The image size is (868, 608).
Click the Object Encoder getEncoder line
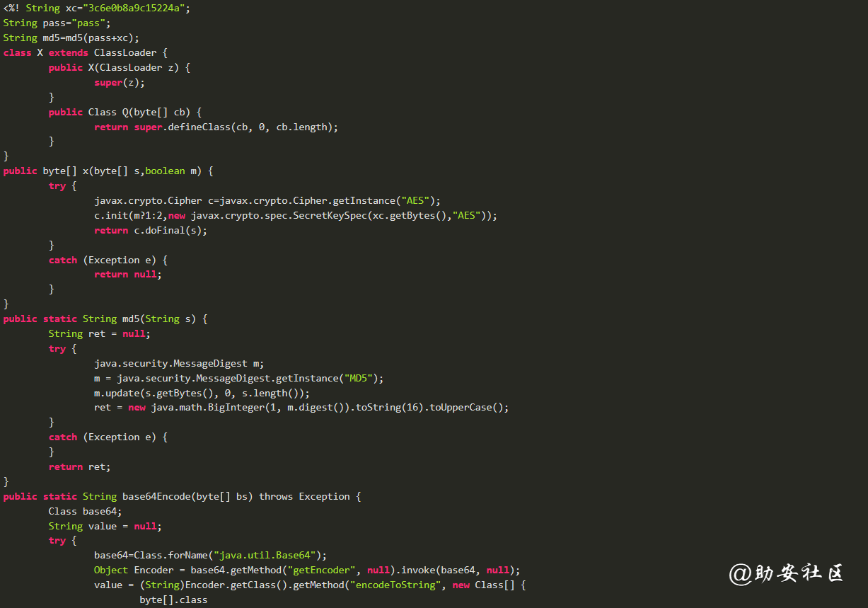[307, 570]
